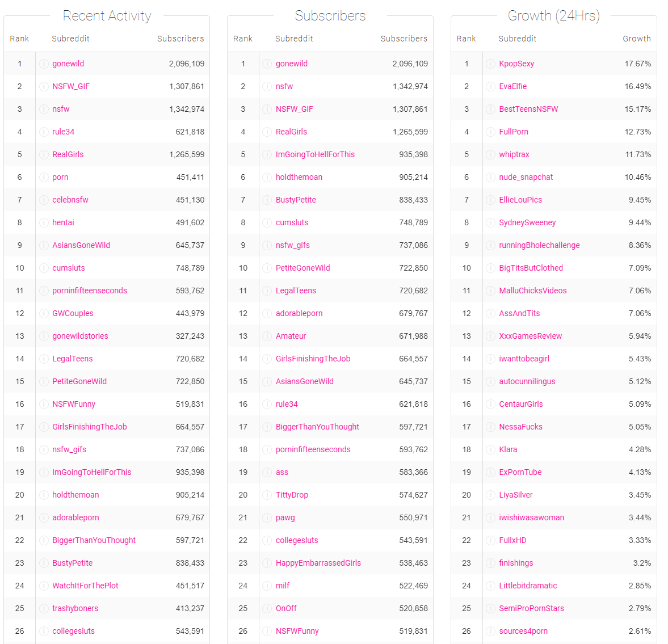
Task: Click info icon beside milf in Subscribers table
Action: pos(267,586)
